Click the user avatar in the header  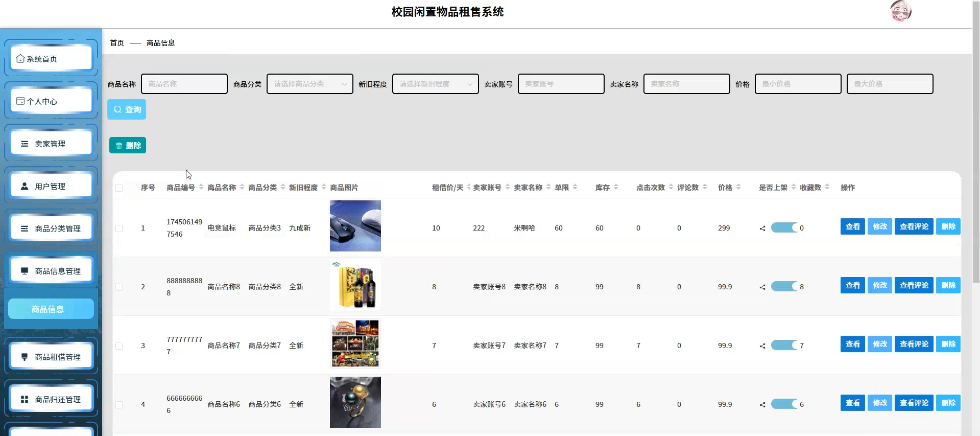tap(900, 11)
